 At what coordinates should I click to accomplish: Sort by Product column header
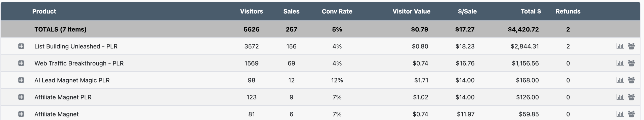click(44, 11)
